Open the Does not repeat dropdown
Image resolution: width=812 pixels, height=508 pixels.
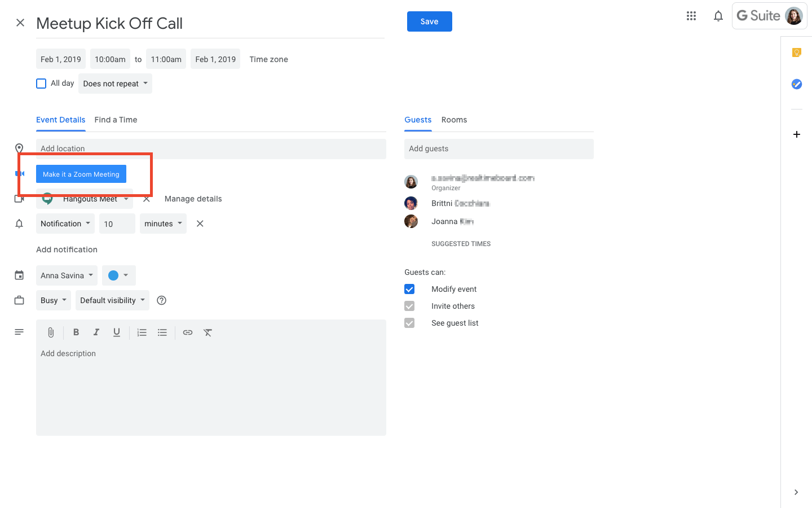point(116,84)
